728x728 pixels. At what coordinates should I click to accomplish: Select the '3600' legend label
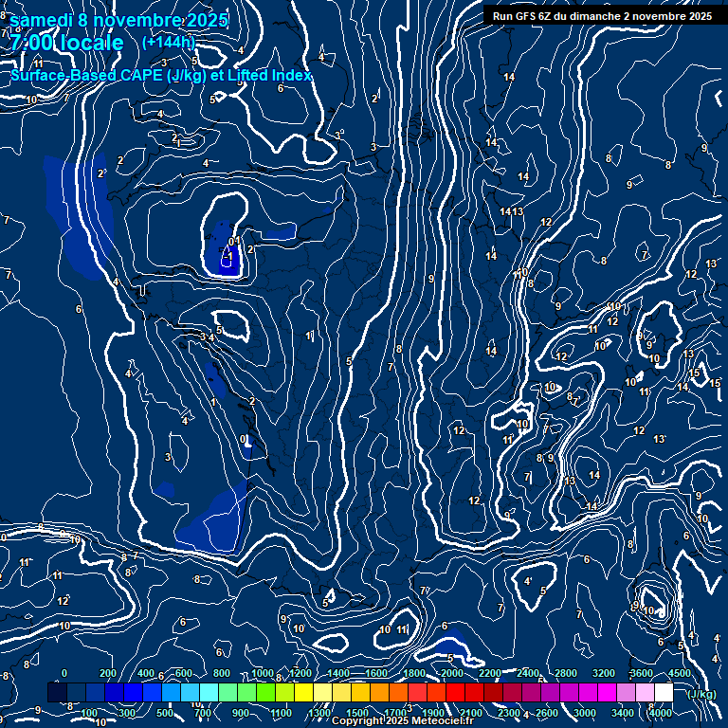click(641, 673)
